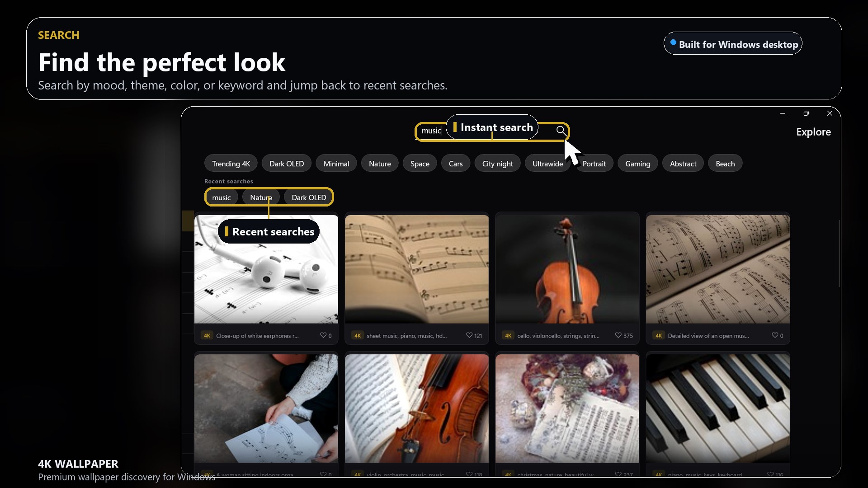Click 4K badge on sheet music card
The height and width of the screenshot is (488, 868).
click(358, 335)
